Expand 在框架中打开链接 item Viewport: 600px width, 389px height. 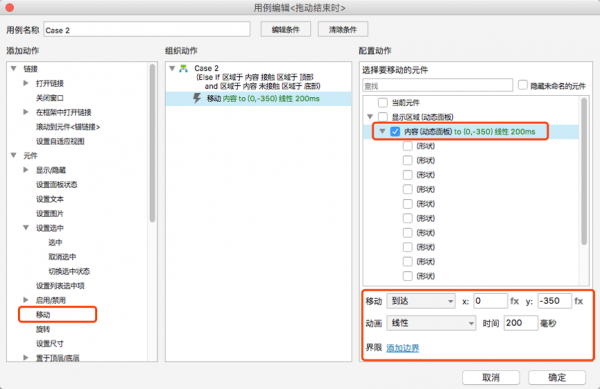coord(26,112)
